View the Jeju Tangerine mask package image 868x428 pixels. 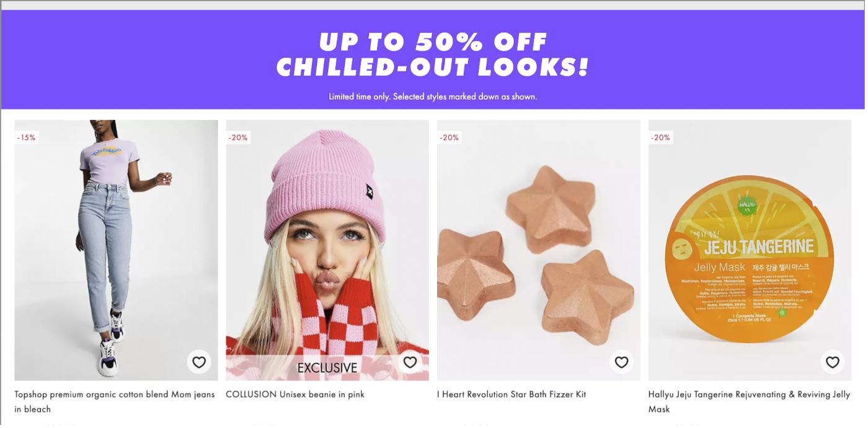(750, 250)
